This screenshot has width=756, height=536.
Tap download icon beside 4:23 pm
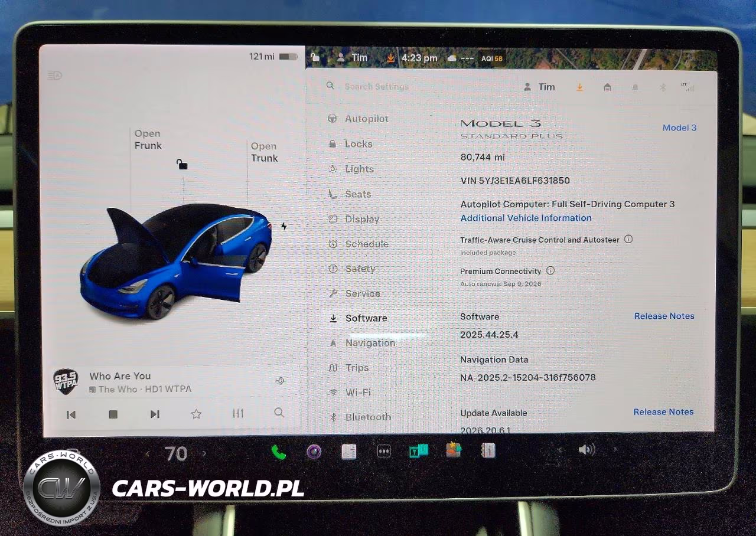[390, 58]
